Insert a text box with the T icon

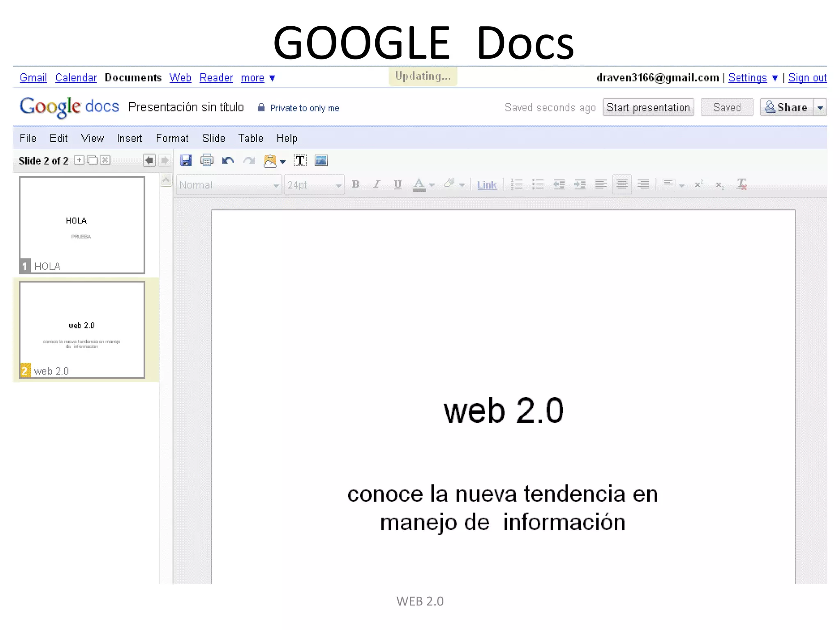coord(300,160)
